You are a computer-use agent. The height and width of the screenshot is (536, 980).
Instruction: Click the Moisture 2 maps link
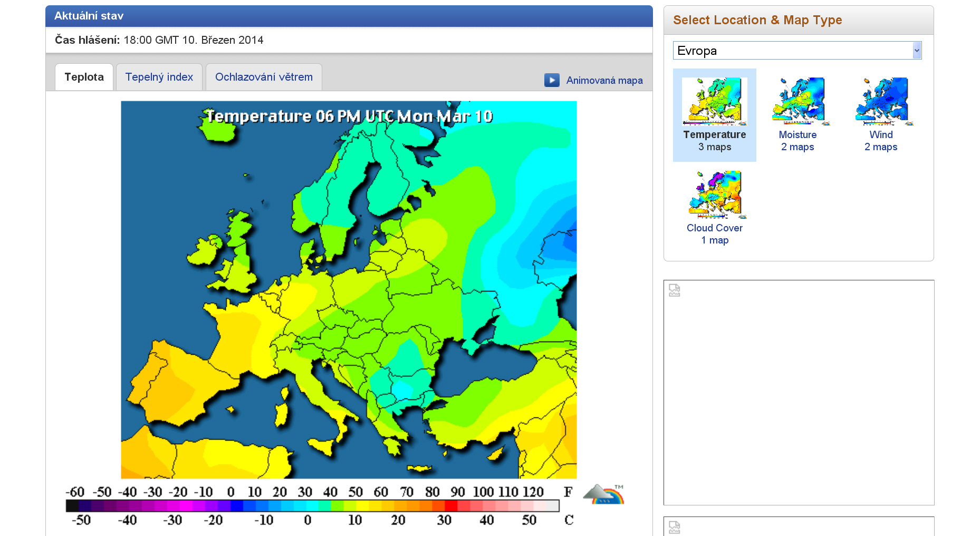pyautogui.click(x=798, y=141)
